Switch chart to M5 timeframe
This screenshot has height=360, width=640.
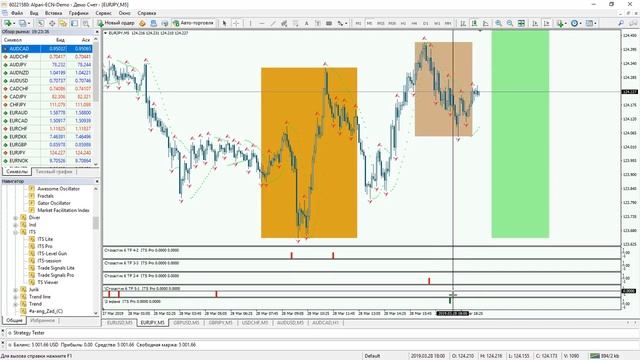tap(369, 23)
